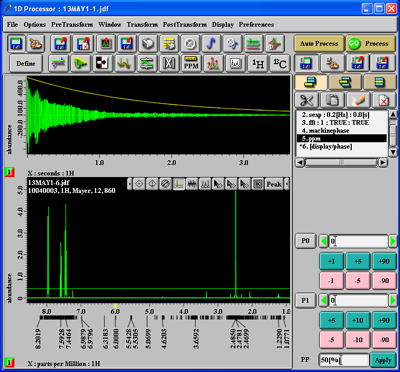
Task: Enable the middle list mode toggle with green arrow
Action: pos(345,82)
